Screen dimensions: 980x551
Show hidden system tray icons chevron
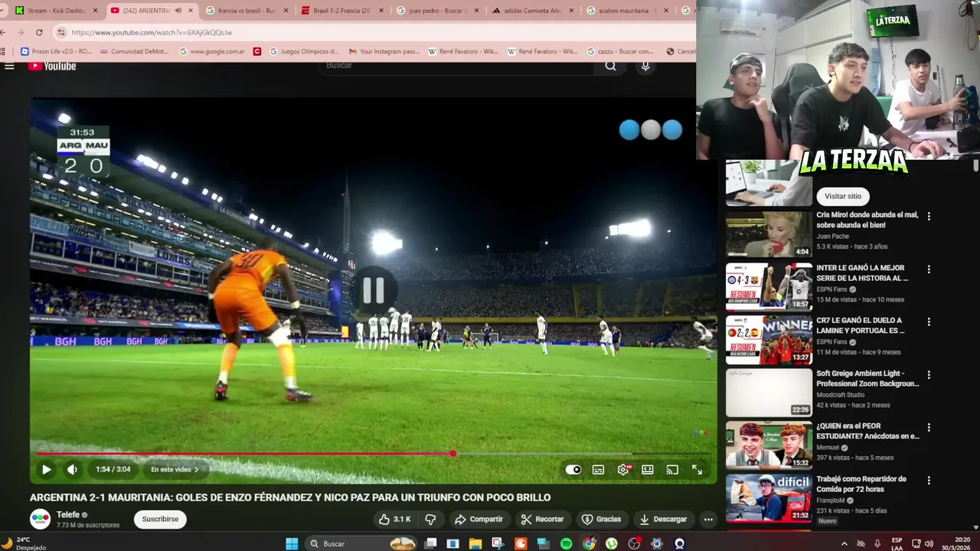pos(844,543)
